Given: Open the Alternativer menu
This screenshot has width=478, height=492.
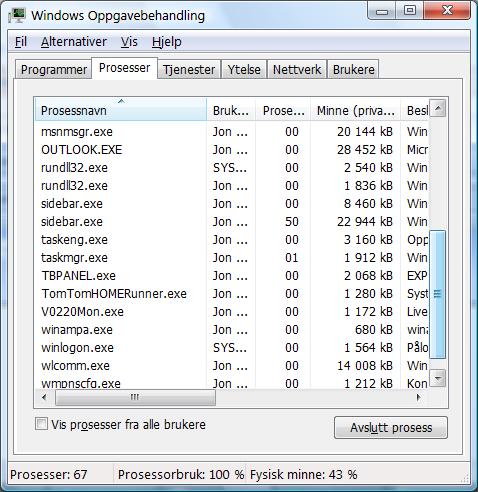Looking at the screenshot, I should [x=74, y=42].
